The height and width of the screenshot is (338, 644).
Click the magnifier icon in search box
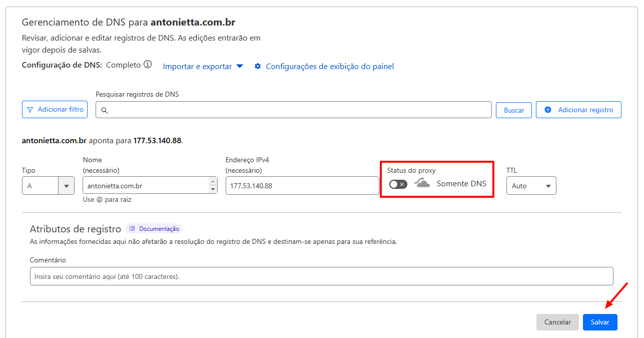[x=105, y=110]
